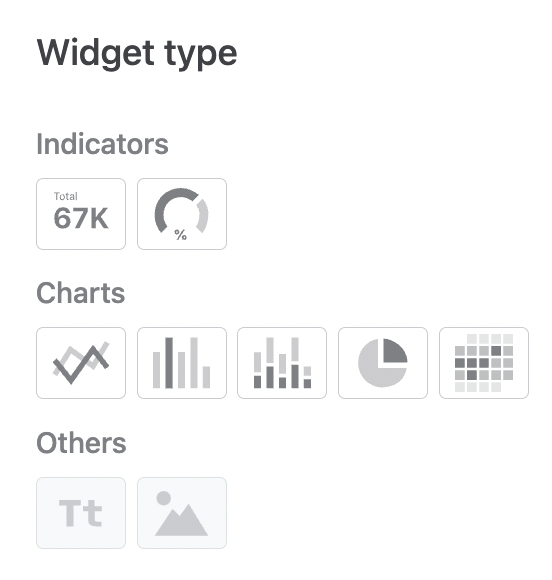Click the dark slice of the pie icon
The width and height of the screenshot is (552, 580).
[x=394, y=351]
